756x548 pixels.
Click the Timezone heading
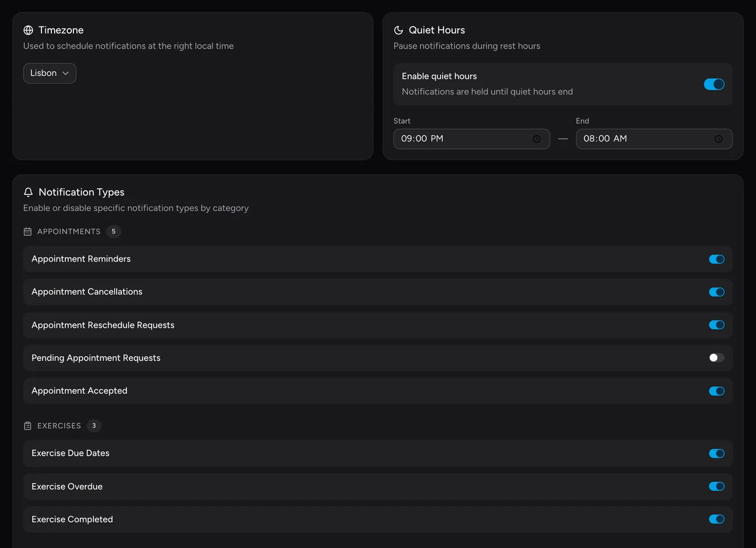(61, 30)
